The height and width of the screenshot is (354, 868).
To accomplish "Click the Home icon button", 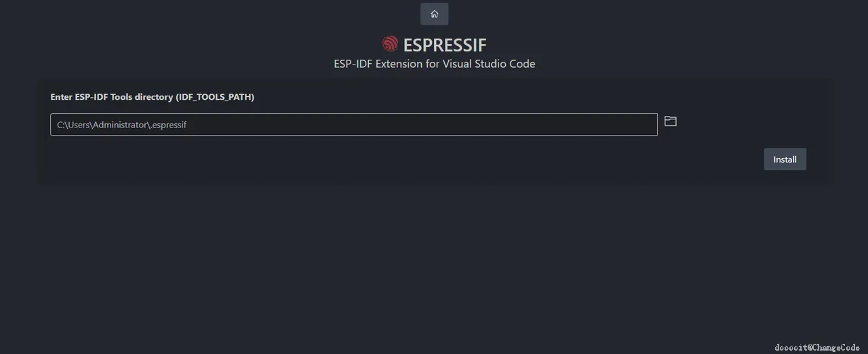I will pos(434,14).
